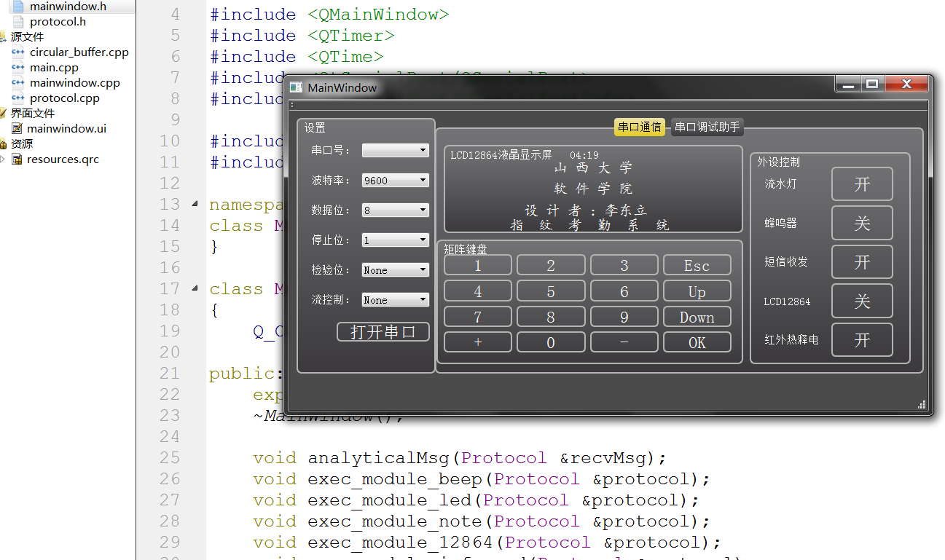This screenshot has width=945, height=560.
Task: Click the LCD12864液晶显示屏 display panel
Action: (x=593, y=189)
